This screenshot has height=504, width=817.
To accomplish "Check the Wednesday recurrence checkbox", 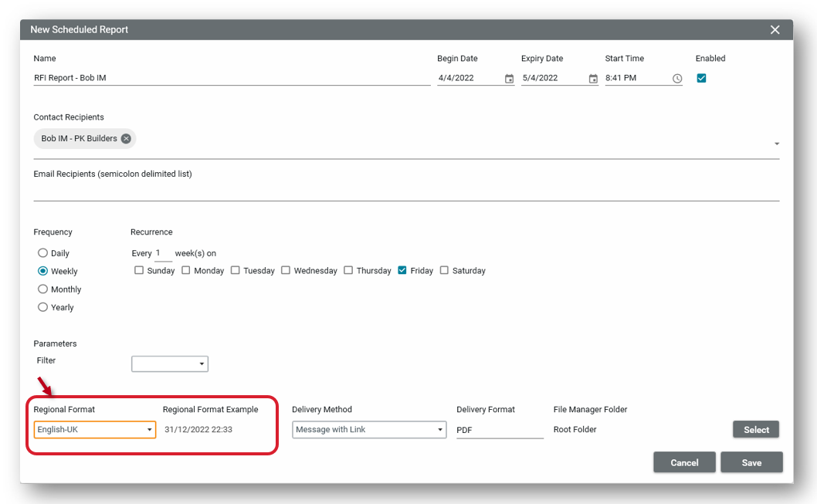I will coord(286,271).
